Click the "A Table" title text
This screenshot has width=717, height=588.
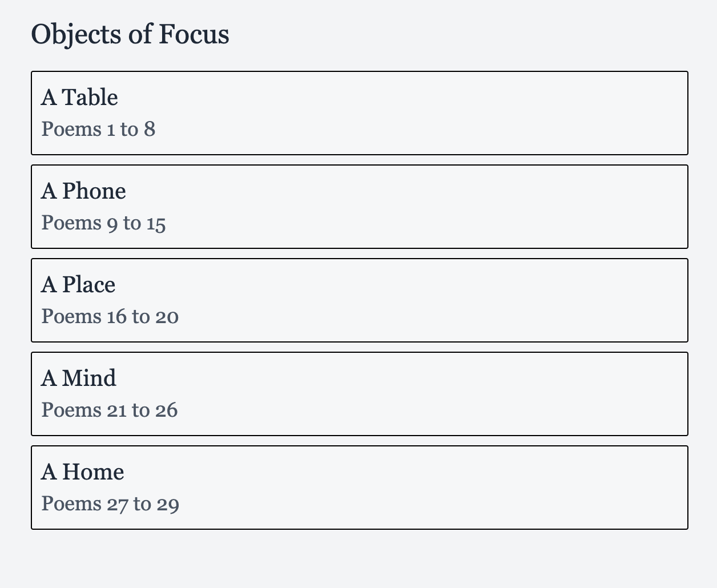point(79,98)
